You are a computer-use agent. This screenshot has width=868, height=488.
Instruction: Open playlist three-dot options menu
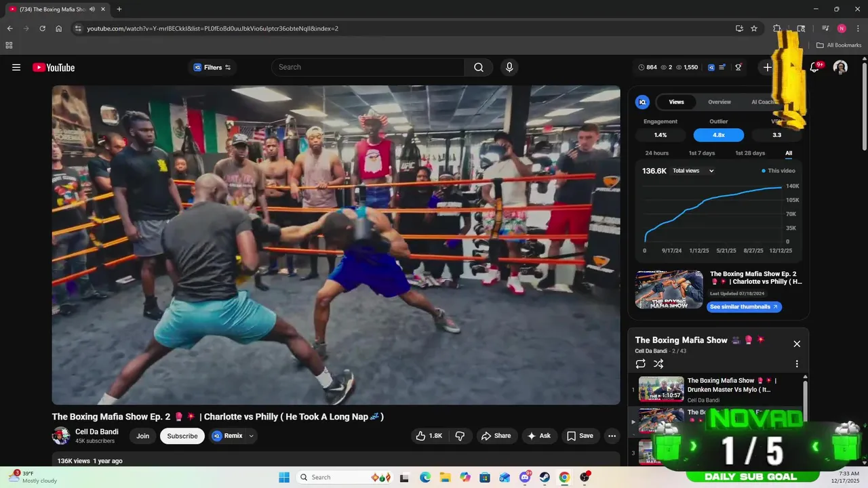click(797, 364)
